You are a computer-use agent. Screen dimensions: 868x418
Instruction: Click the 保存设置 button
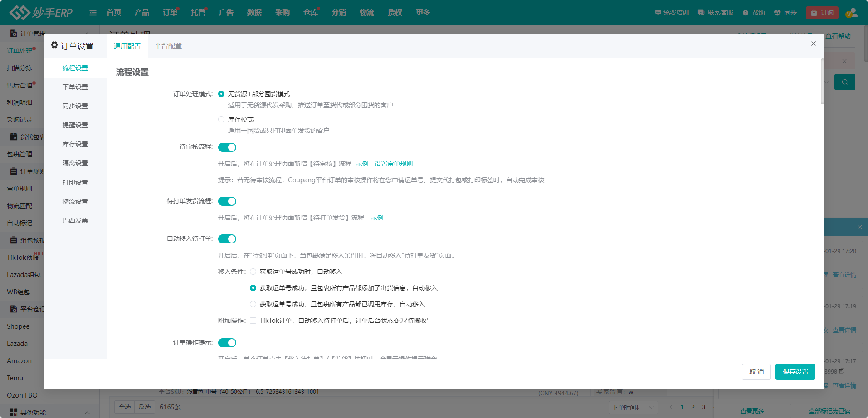click(795, 372)
